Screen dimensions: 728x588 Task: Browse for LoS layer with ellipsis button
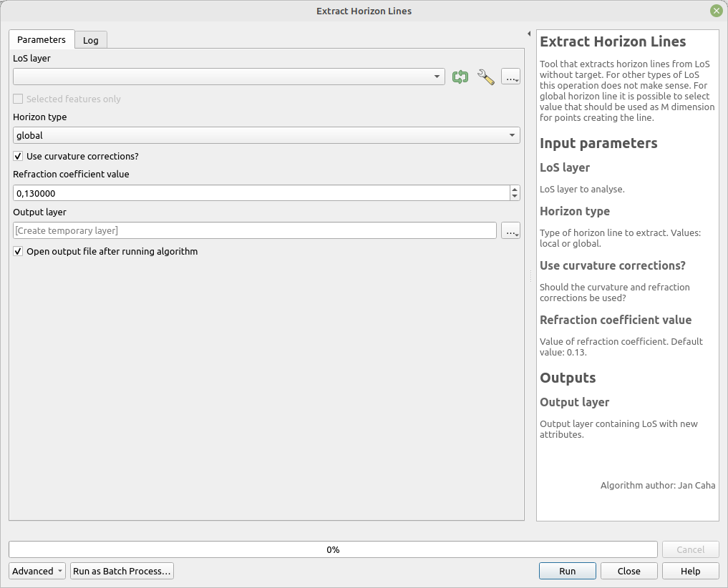(x=510, y=77)
